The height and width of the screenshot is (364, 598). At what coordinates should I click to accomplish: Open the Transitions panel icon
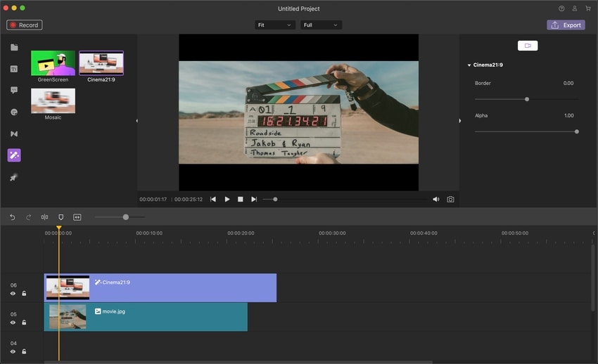coord(14,134)
